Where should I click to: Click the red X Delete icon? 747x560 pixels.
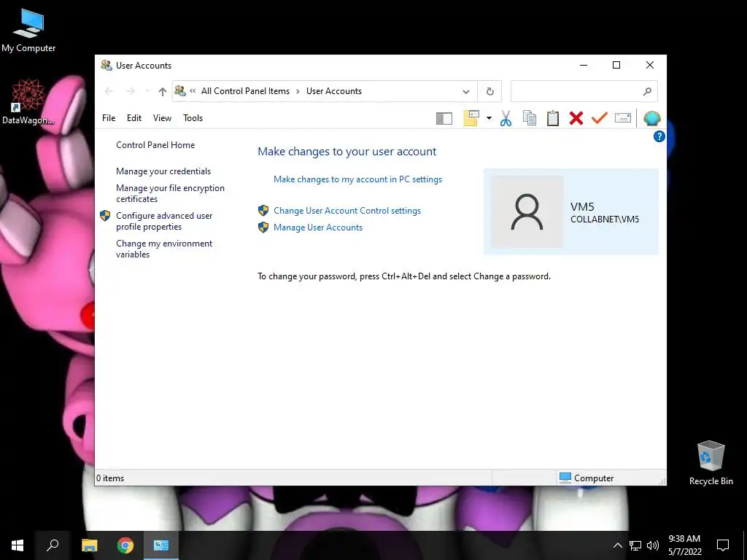coord(576,118)
